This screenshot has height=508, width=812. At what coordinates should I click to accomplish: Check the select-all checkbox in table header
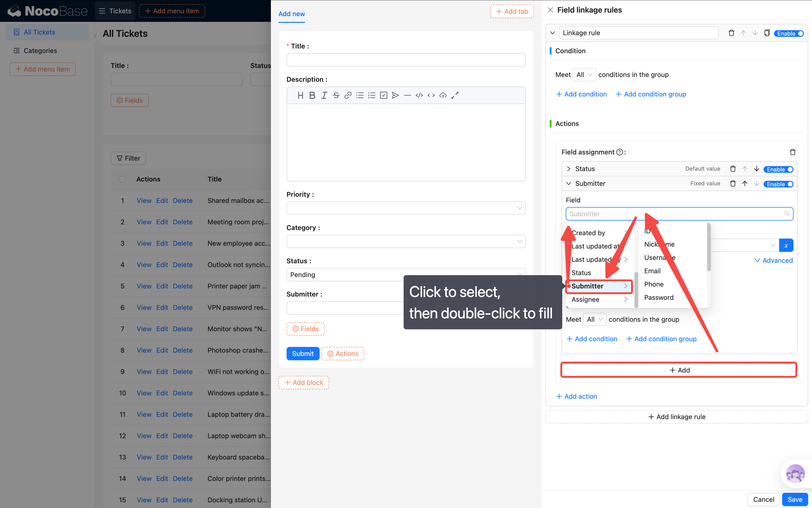pyautogui.click(x=123, y=179)
